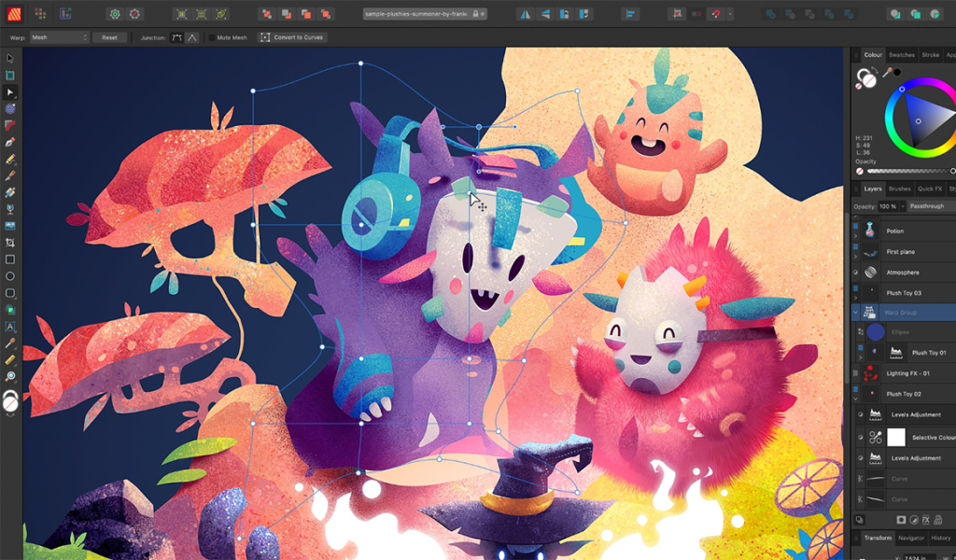
Task: Select the Pencil tool
Action: 9,159
